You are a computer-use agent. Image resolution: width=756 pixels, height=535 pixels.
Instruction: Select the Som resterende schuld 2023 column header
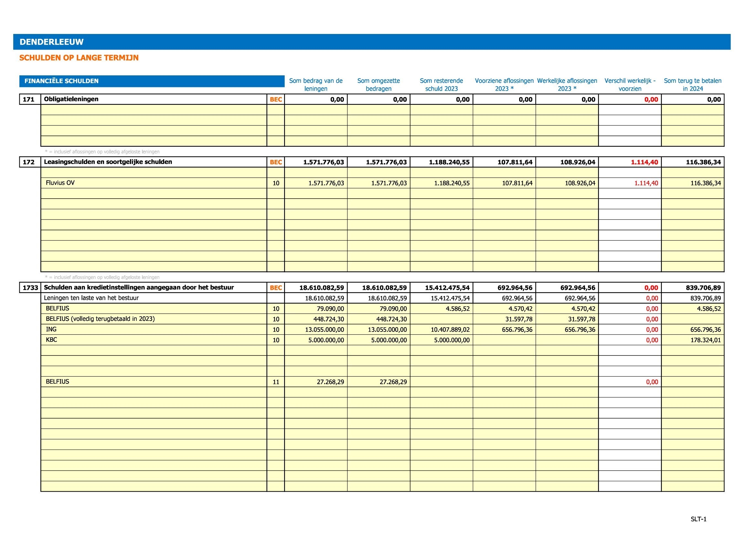click(441, 85)
